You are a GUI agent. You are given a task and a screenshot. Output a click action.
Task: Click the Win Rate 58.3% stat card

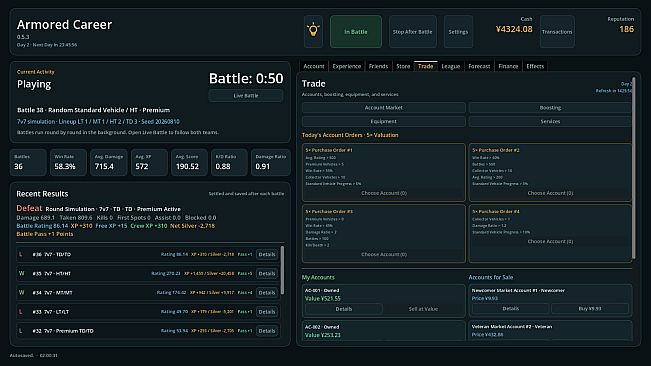[68, 162]
